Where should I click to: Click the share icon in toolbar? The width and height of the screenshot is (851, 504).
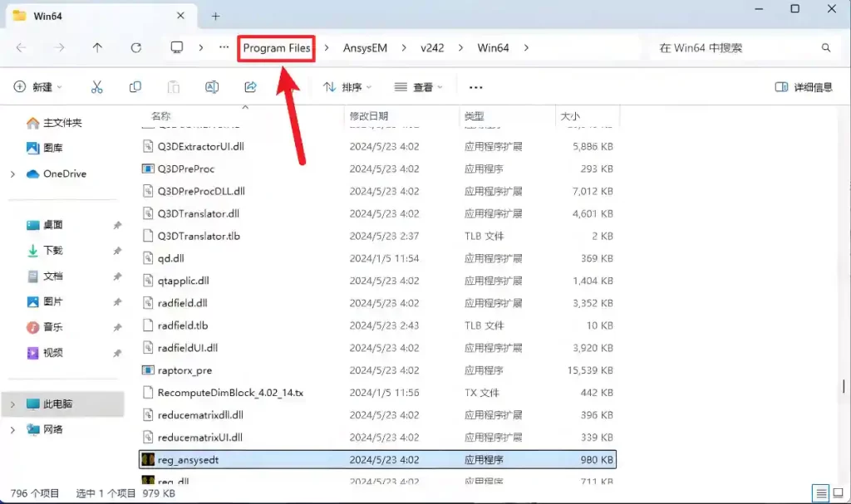(250, 87)
